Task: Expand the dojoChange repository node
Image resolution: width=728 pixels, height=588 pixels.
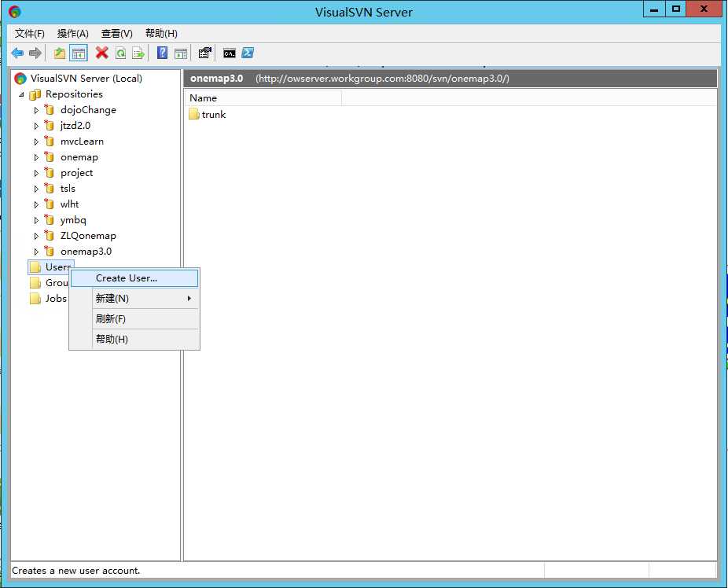Action: point(36,110)
